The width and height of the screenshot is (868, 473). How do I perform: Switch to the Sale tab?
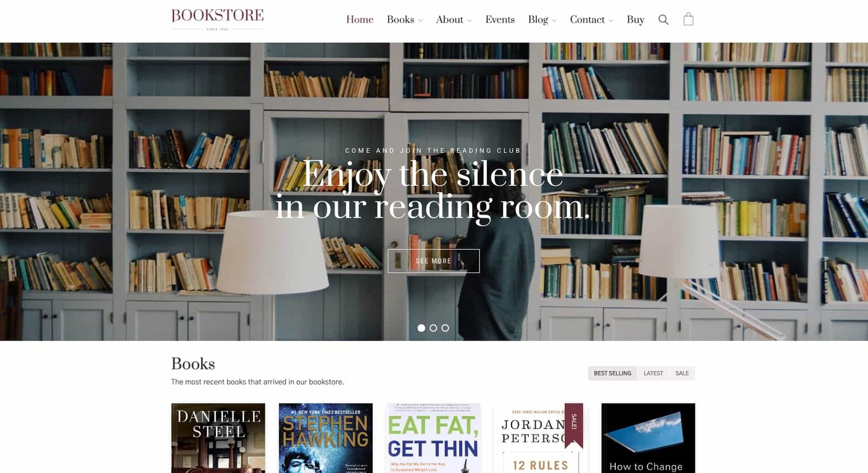pos(682,374)
